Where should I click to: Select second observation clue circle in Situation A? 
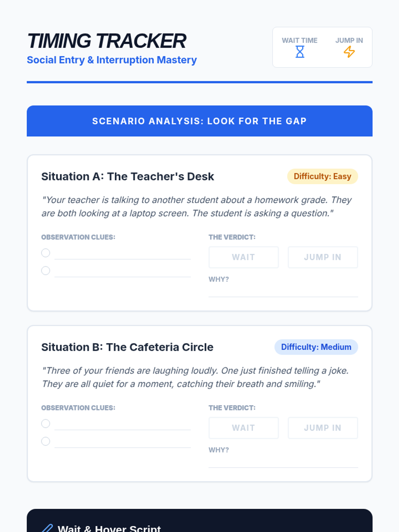point(46,271)
